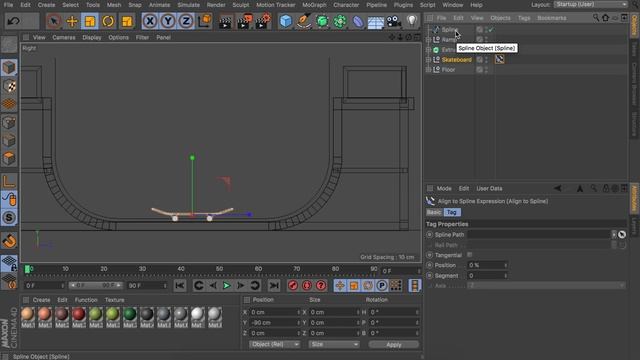The image size is (640, 360).
Task: Click Record Active Objects button
Action: point(293,286)
